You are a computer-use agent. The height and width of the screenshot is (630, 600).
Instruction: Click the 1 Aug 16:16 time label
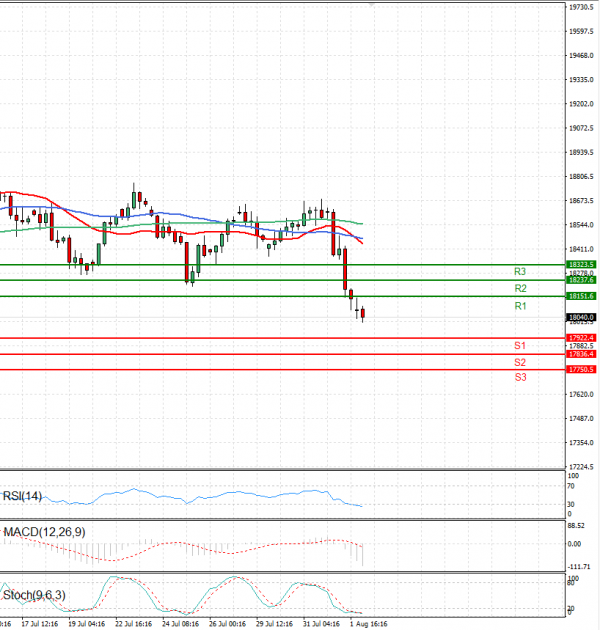[369, 624]
